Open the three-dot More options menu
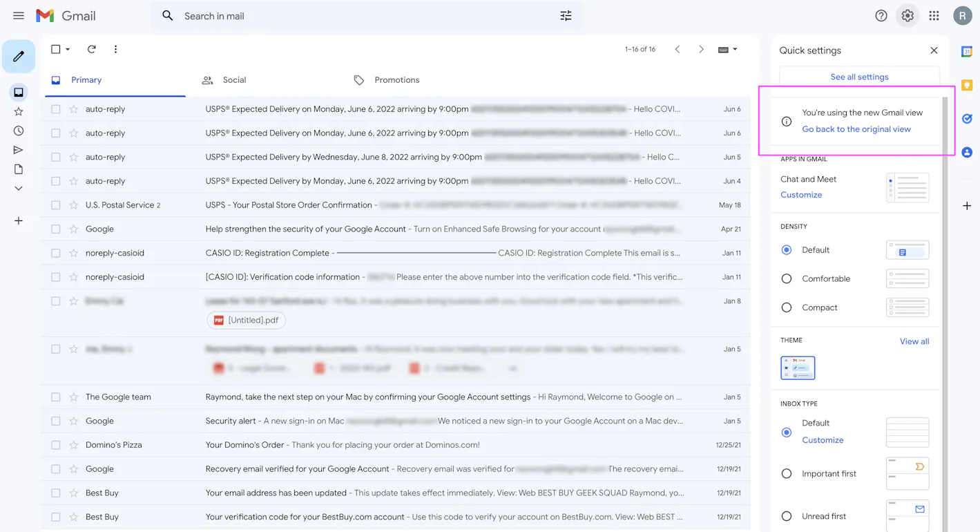The width and height of the screenshot is (980, 532). coord(115,49)
